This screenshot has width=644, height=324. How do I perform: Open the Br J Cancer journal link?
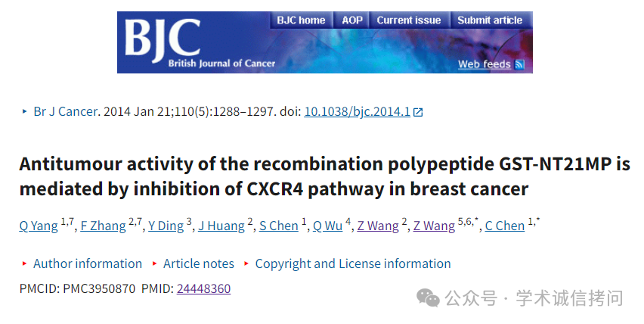click(x=66, y=112)
